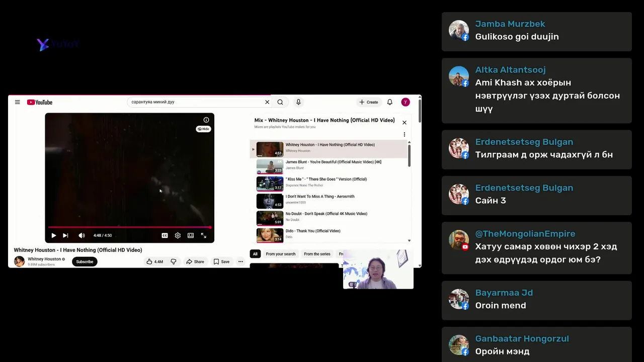This screenshot has height=362, width=644.
Task: Clear the search box text
Action: click(267, 102)
